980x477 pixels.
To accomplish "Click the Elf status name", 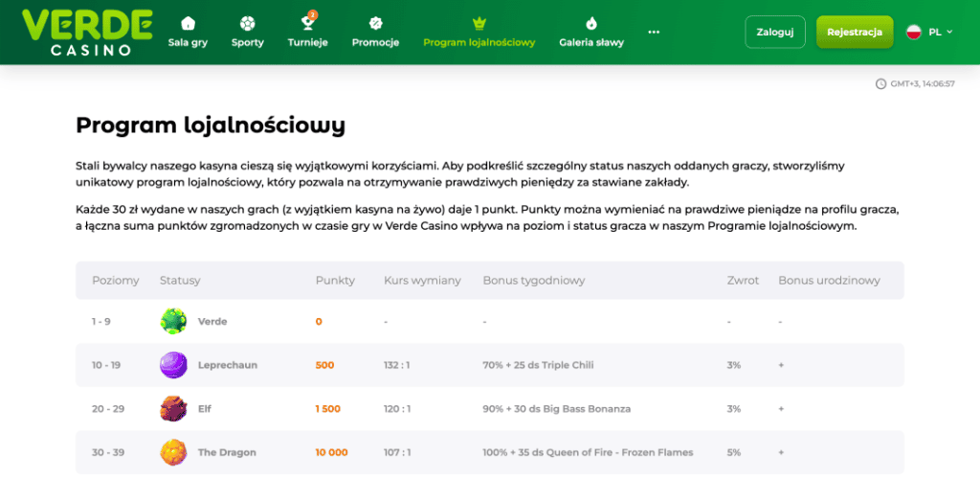I will [205, 409].
